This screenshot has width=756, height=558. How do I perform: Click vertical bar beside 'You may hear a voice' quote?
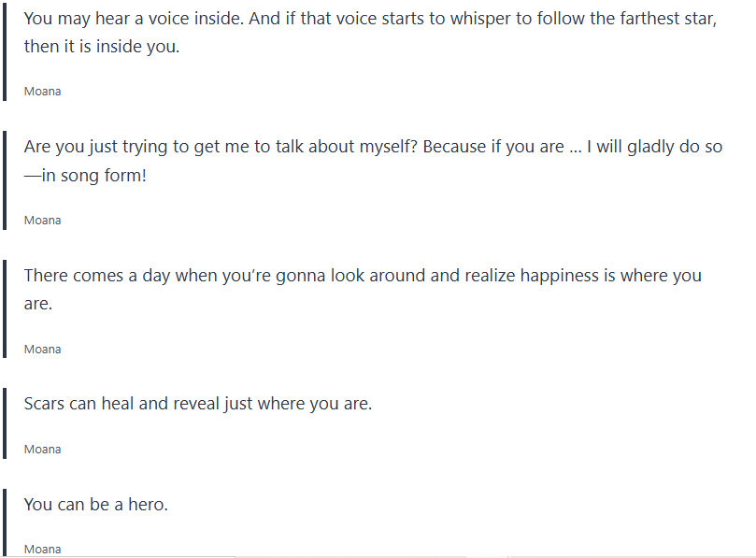pos(5,51)
